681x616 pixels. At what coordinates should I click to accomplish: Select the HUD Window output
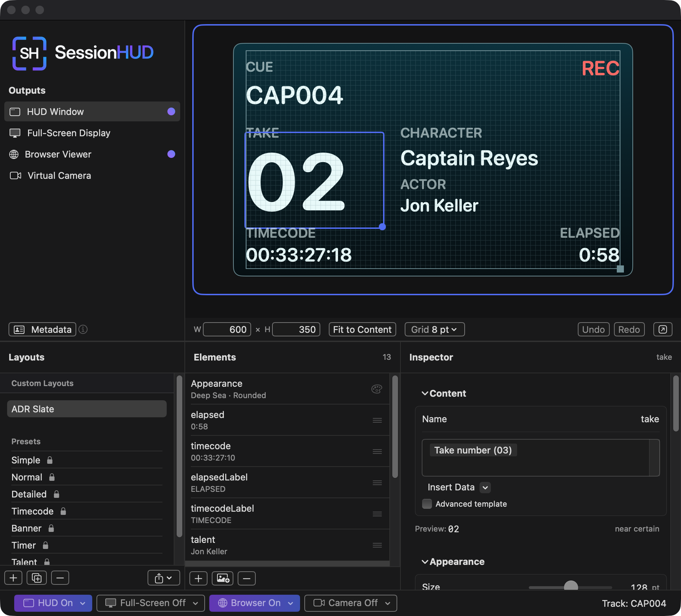92,111
